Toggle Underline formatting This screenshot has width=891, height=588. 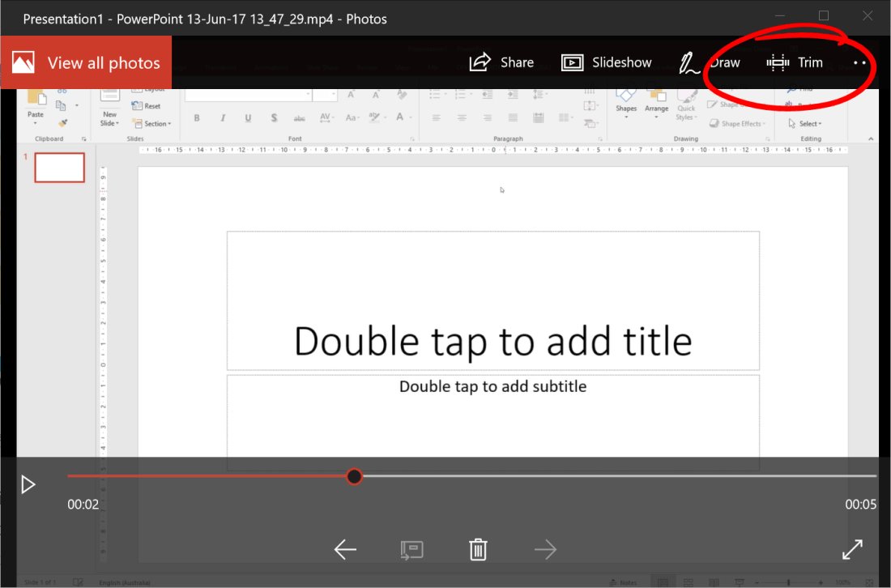(x=248, y=117)
